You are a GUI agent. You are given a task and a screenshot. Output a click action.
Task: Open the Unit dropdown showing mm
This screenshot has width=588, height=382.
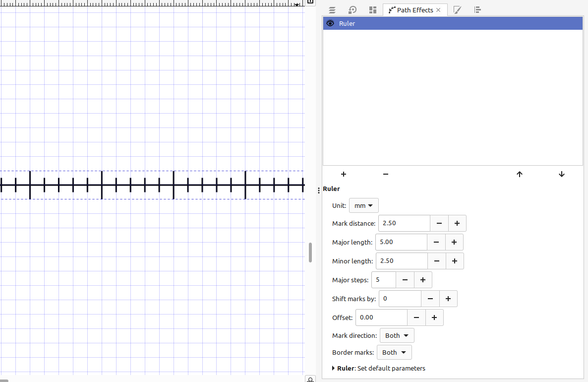pyautogui.click(x=363, y=205)
